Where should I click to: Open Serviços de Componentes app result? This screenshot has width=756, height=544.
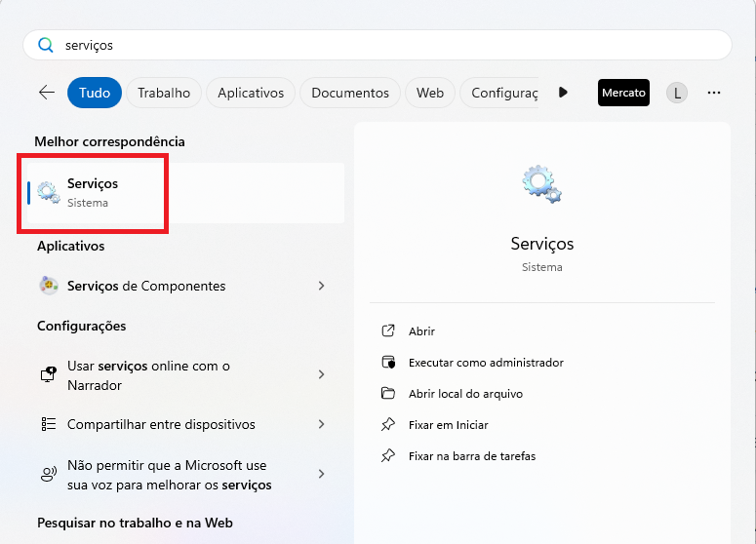(185, 286)
